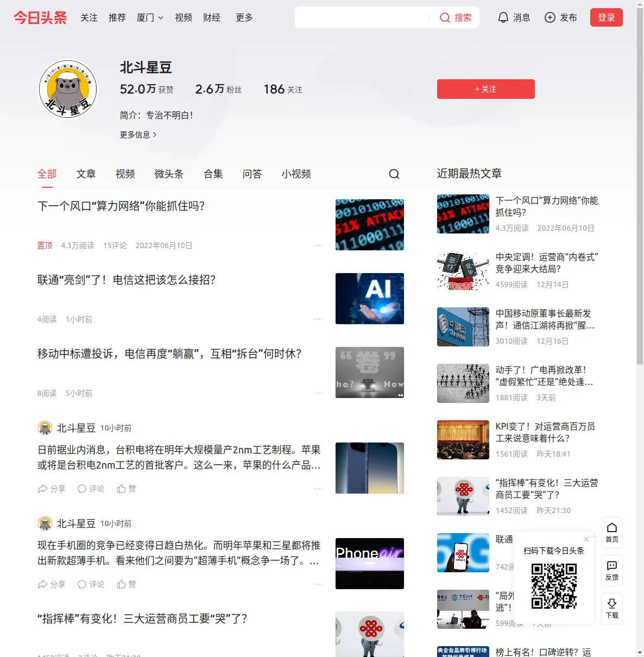The width and height of the screenshot is (644, 657).
Task: Open the 卷 thumbnail of 移动中标 article
Action: click(x=370, y=372)
